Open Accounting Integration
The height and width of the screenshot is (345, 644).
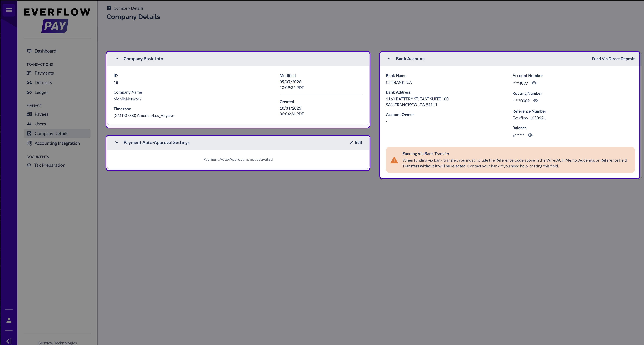(57, 143)
